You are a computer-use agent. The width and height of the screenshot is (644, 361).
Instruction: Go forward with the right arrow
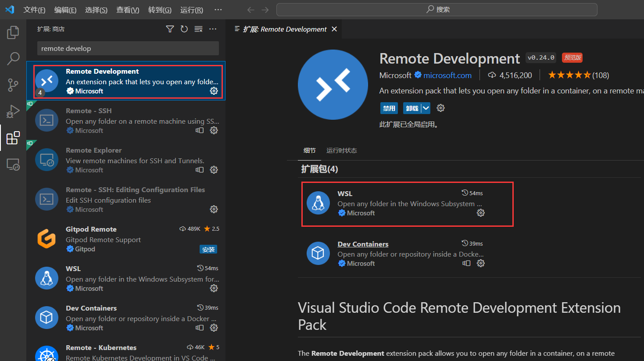pos(265,10)
